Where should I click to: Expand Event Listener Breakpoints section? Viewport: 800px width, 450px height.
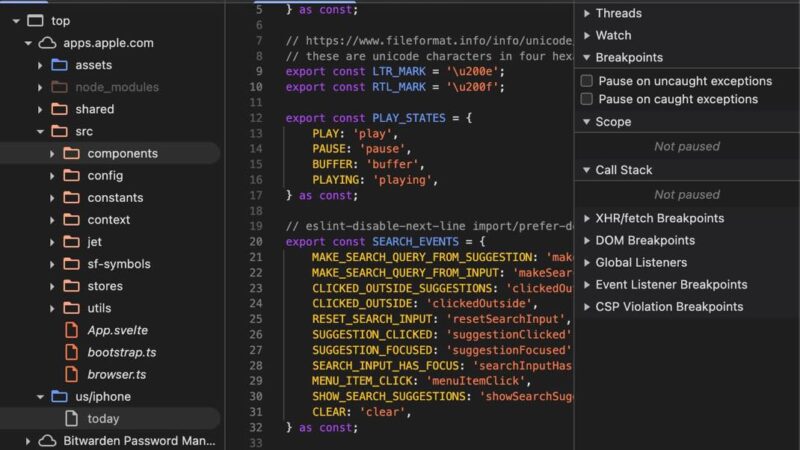click(x=587, y=285)
